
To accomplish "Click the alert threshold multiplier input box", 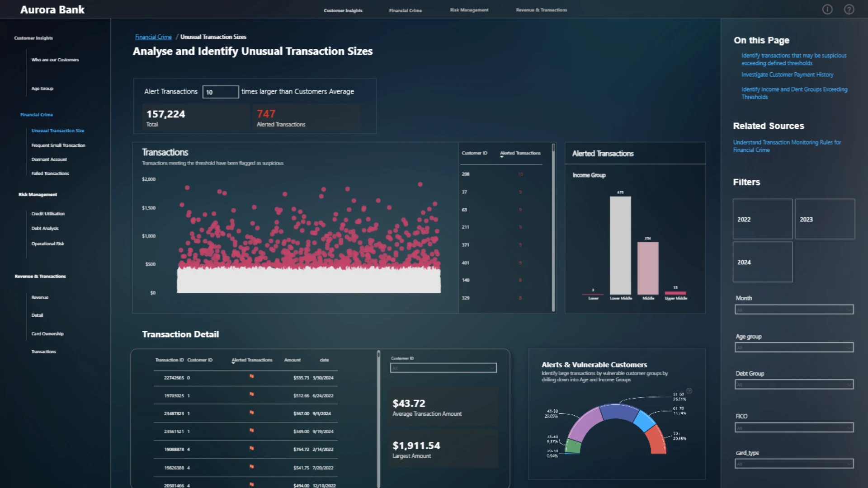I will (x=221, y=92).
